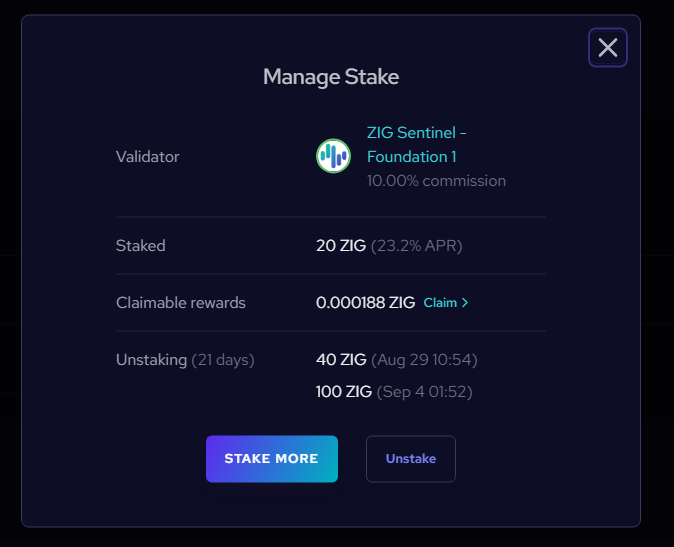Image resolution: width=674 pixels, height=547 pixels.
Task: Click the Claimable rewards row label
Action: [181, 302]
